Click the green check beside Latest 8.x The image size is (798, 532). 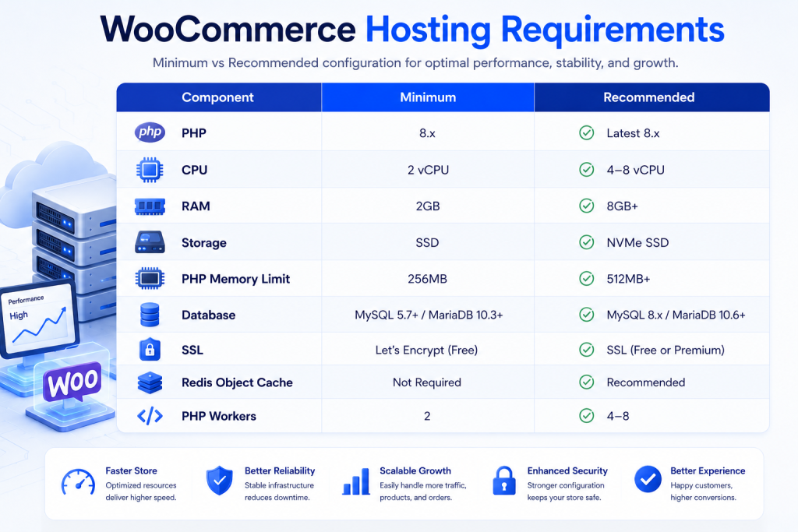tap(586, 132)
